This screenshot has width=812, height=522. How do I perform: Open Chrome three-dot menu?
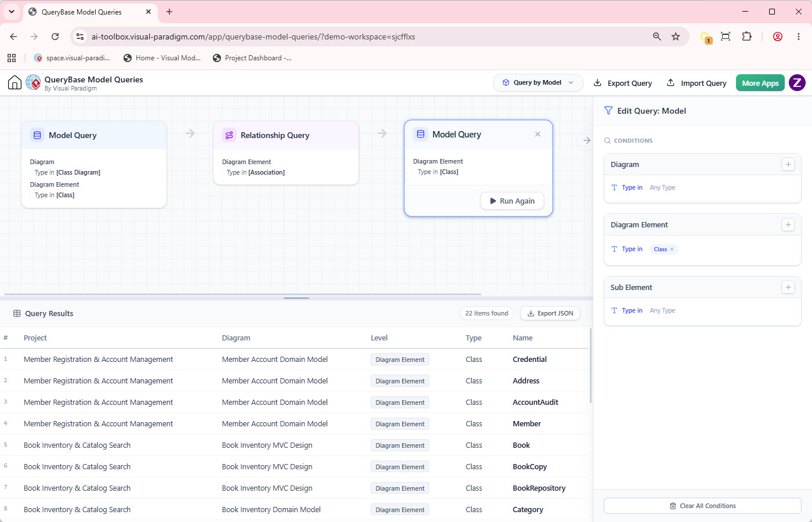coord(799,37)
